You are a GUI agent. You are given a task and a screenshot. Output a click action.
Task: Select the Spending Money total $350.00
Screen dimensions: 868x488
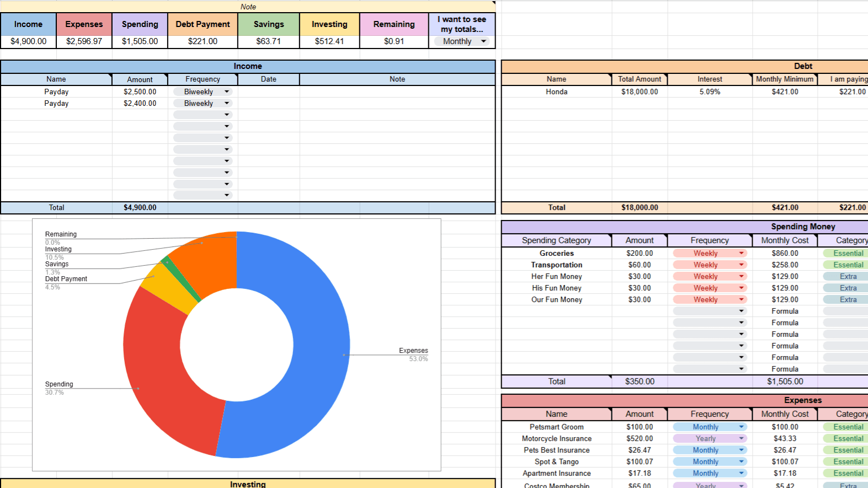[x=640, y=382]
